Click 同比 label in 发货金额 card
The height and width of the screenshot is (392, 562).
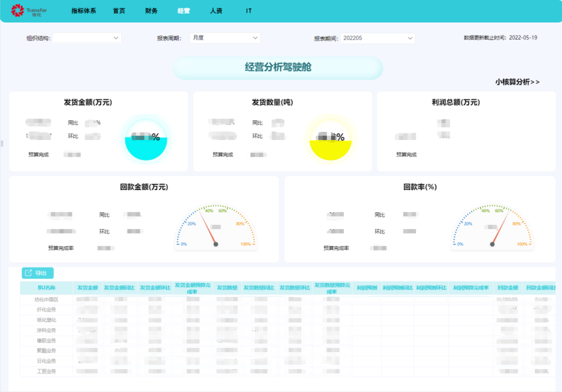(73, 123)
